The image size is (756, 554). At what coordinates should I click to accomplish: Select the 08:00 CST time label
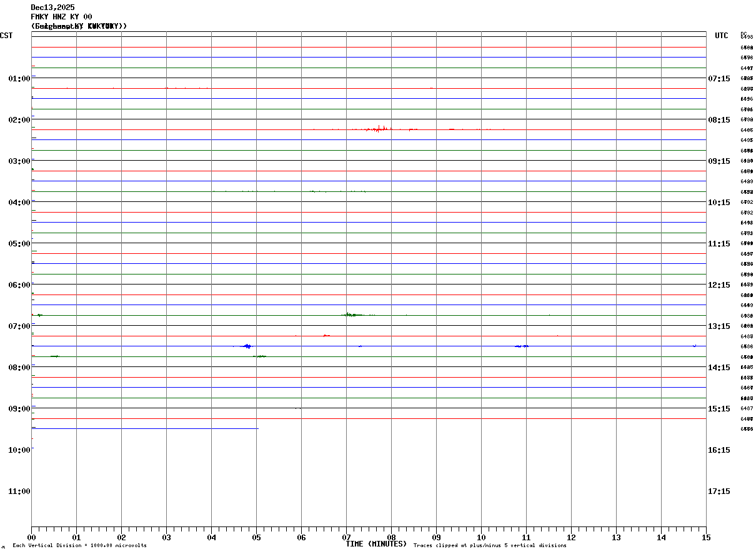click(x=19, y=367)
